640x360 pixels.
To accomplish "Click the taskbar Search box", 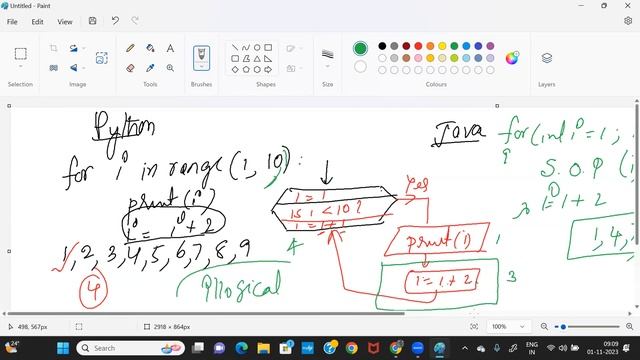I will (x=131, y=348).
